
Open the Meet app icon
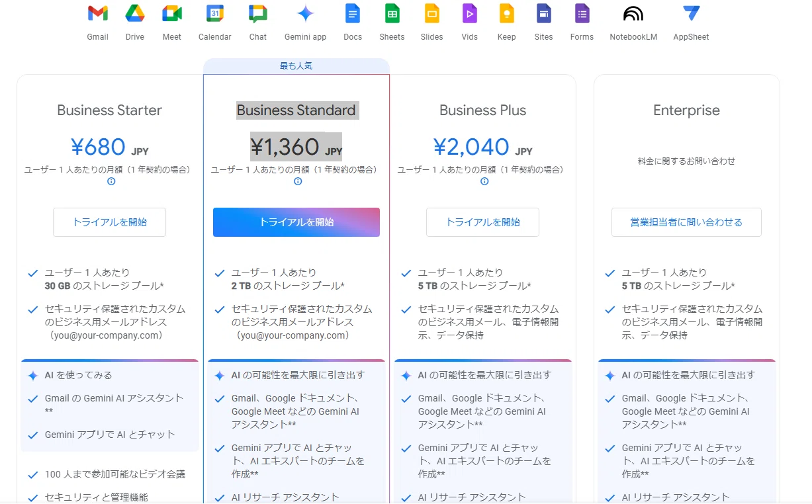pos(172,13)
